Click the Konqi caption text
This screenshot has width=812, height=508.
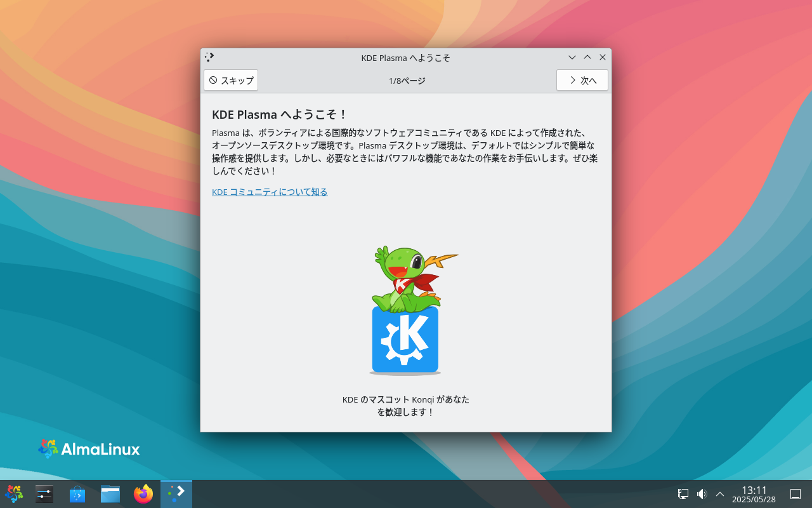(406, 406)
